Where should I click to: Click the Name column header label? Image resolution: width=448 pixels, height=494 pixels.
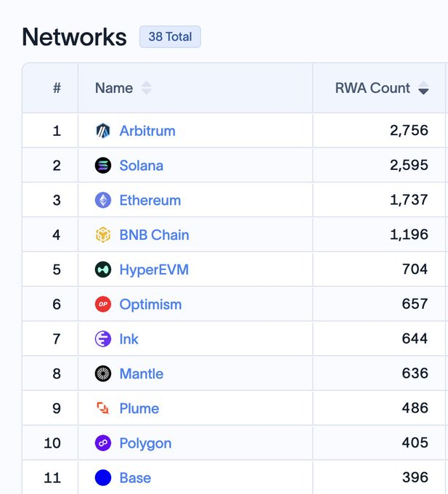114,88
